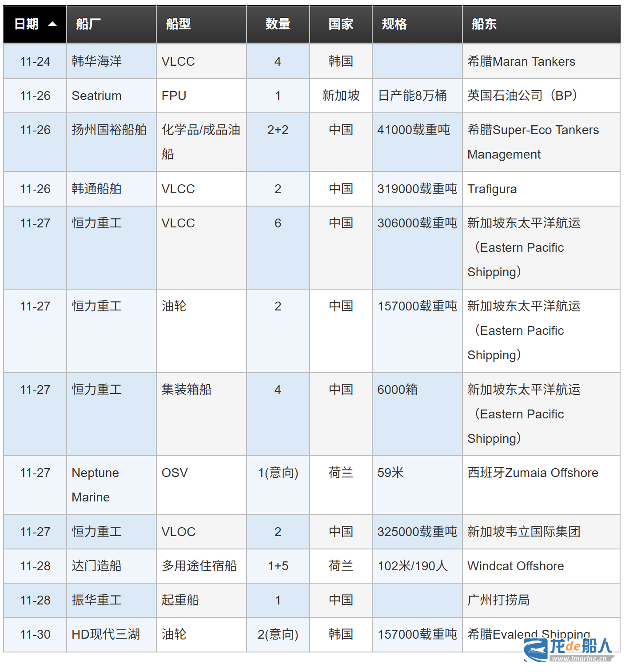Image resolution: width=625 pixels, height=672 pixels.
Task: Select the VLOC ship type cell
Action: click(x=178, y=532)
